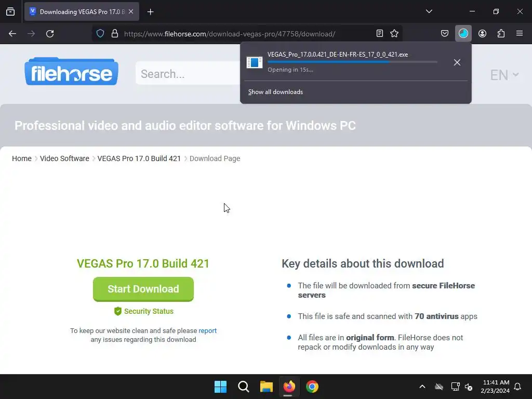Open Home breadcrumb link
The width and height of the screenshot is (532, 399).
[22, 158]
